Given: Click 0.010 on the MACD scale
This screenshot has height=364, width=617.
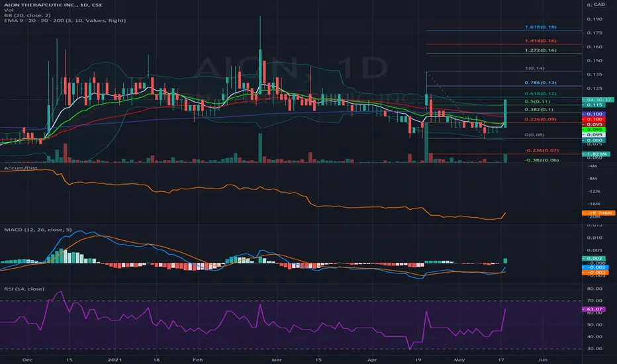Looking at the screenshot, I should pyautogui.click(x=594, y=238).
